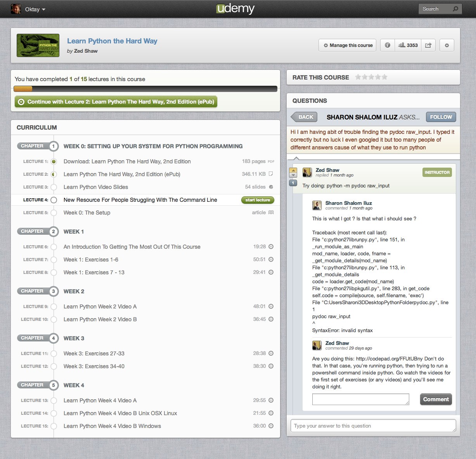Upvote Zed Shaw's answer
Image resolution: width=476 pixels, height=459 pixels.
point(293,170)
